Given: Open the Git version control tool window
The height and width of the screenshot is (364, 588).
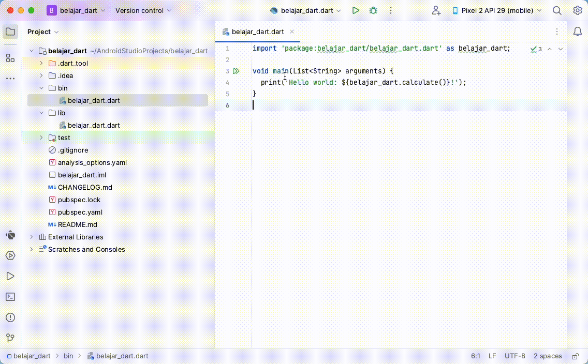Looking at the screenshot, I should point(10,338).
